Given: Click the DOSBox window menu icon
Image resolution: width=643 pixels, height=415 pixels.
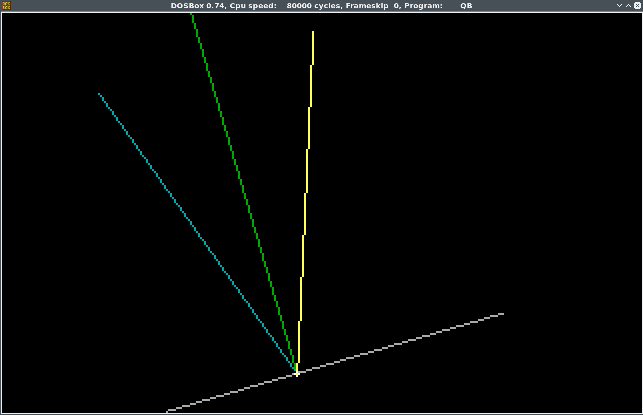Looking at the screenshot, I should (x=5, y=5).
